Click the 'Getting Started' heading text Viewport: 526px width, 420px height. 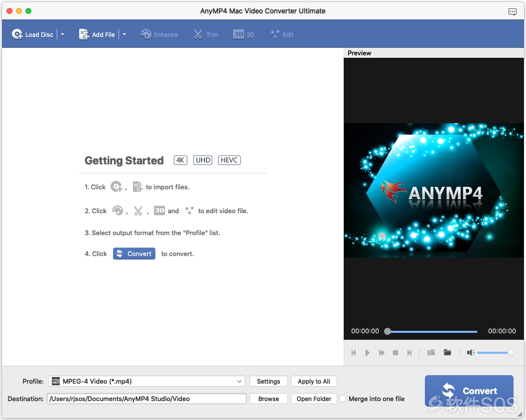pos(124,160)
